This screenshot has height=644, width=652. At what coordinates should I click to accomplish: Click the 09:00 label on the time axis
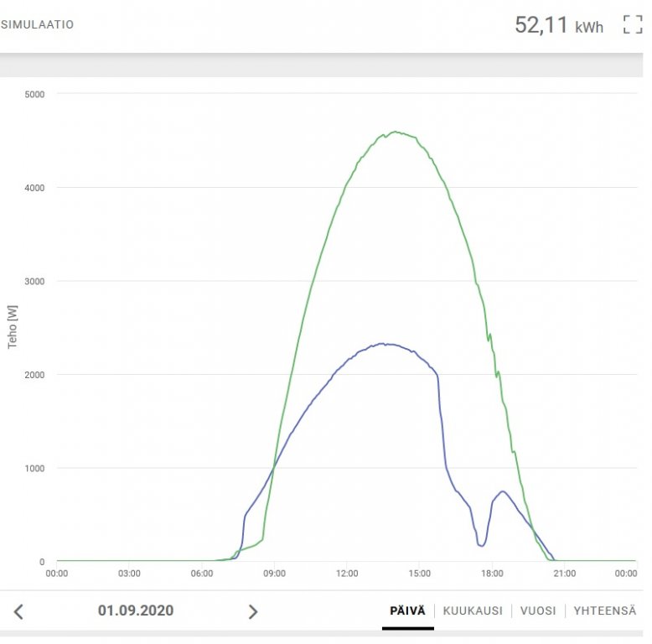274,574
